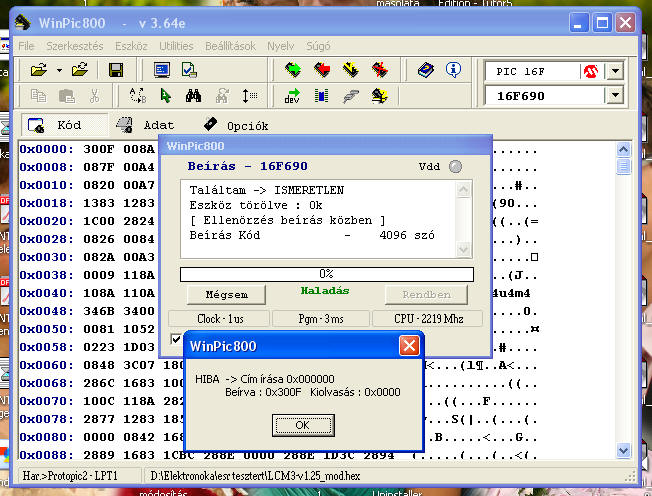Open the Beállítások menu
This screenshot has width=652, height=496.
tap(230, 46)
